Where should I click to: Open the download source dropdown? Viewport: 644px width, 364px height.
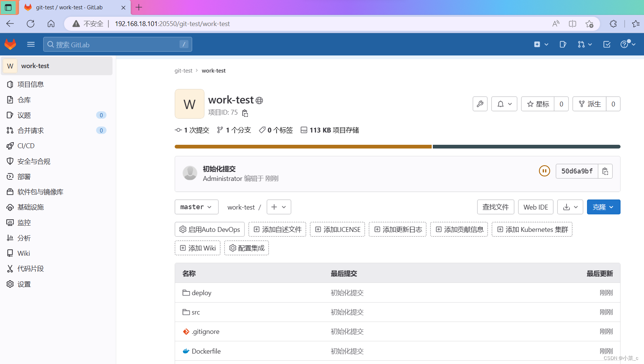tap(570, 207)
